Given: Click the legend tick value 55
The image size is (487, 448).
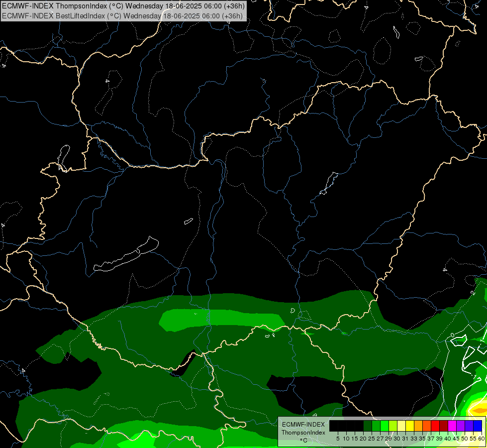Looking at the screenshot, I should point(474,439).
